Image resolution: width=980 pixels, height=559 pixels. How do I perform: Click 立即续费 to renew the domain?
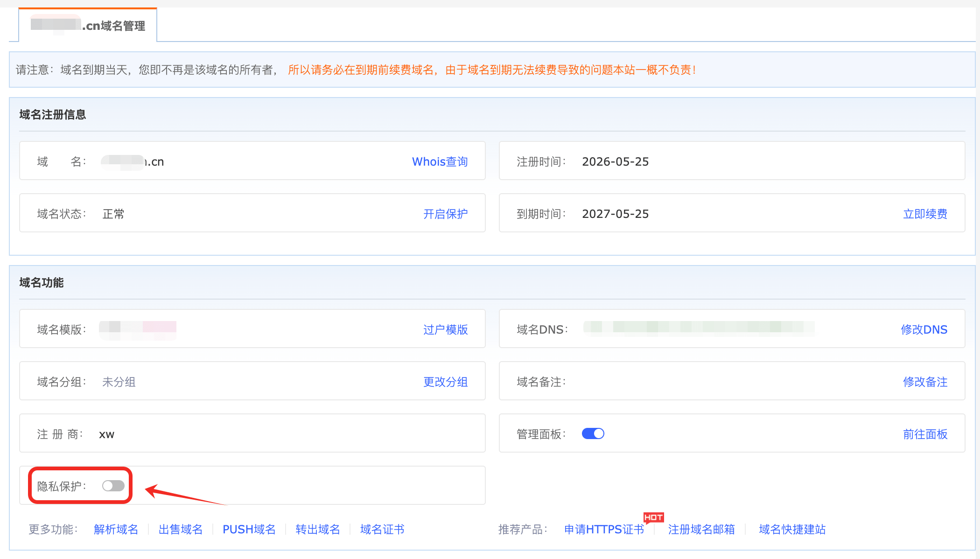[x=925, y=214]
